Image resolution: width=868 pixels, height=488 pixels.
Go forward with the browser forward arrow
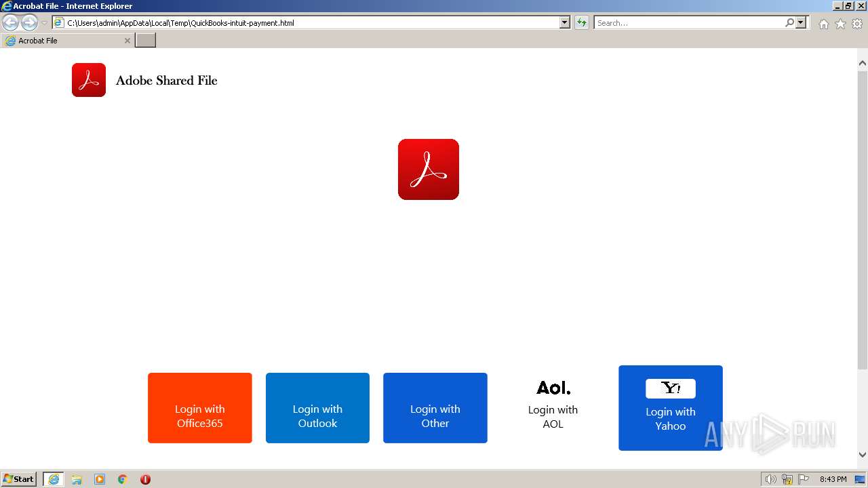(x=29, y=22)
